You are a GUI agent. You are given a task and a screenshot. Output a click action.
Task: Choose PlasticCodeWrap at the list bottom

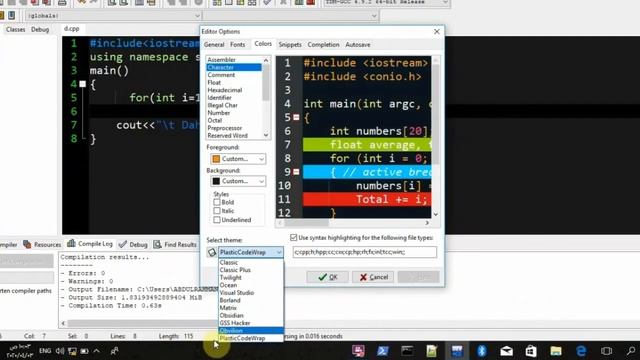(251, 338)
